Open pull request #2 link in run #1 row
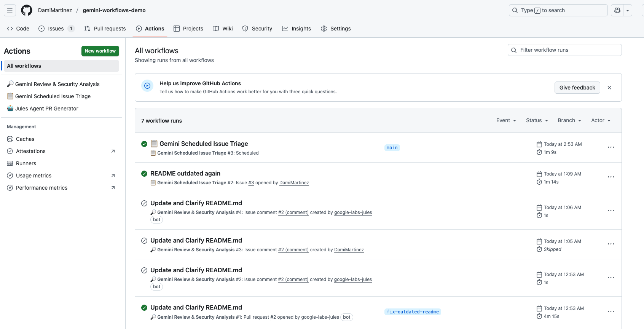Image resolution: width=644 pixels, height=329 pixels. [273, 317]
